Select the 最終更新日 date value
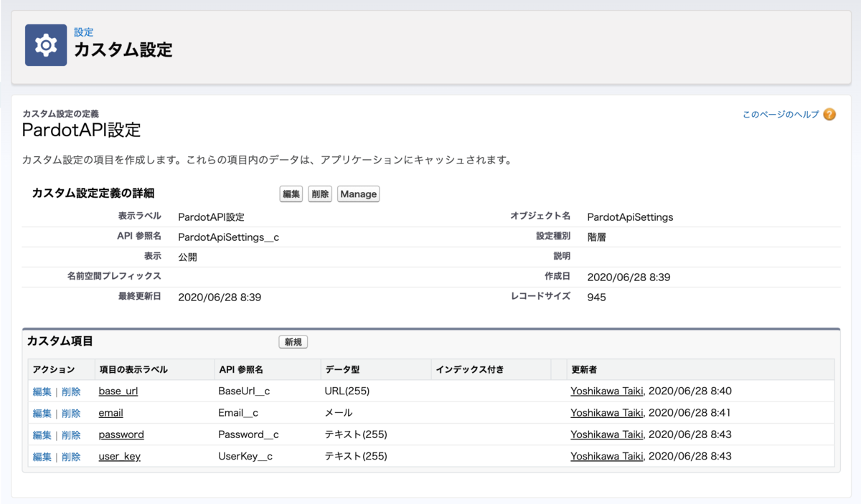This screenshot has height=504, width=861. [x=220, y=297]
